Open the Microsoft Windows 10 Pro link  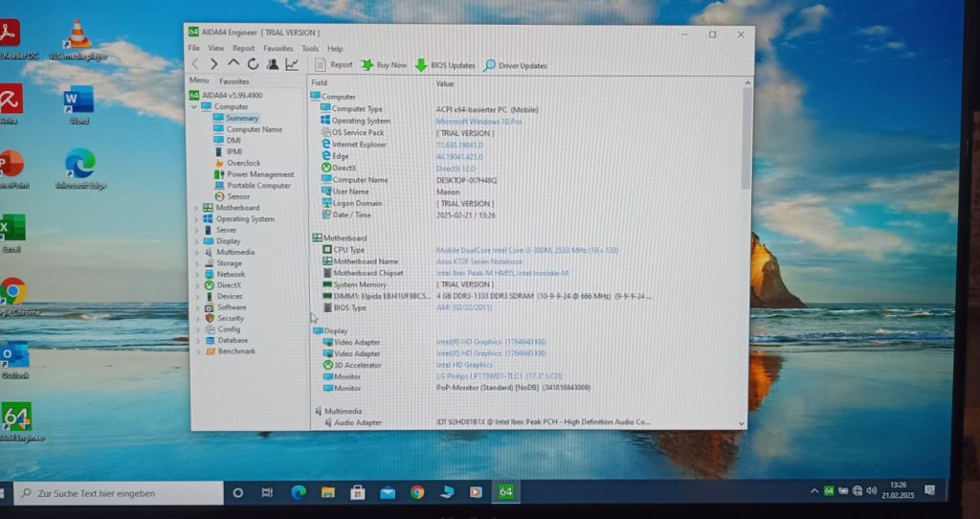click(479, 122)
